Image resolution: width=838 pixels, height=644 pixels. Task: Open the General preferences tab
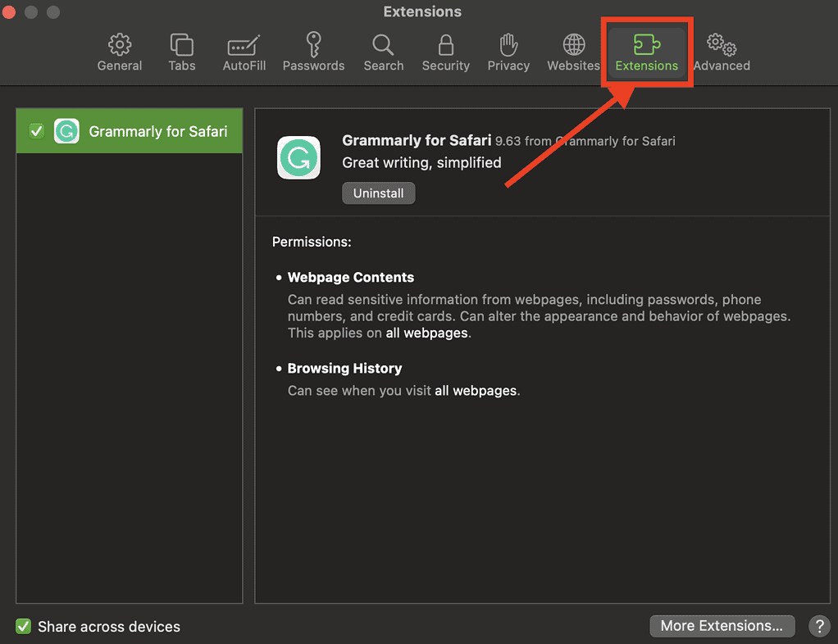(120, 52)
